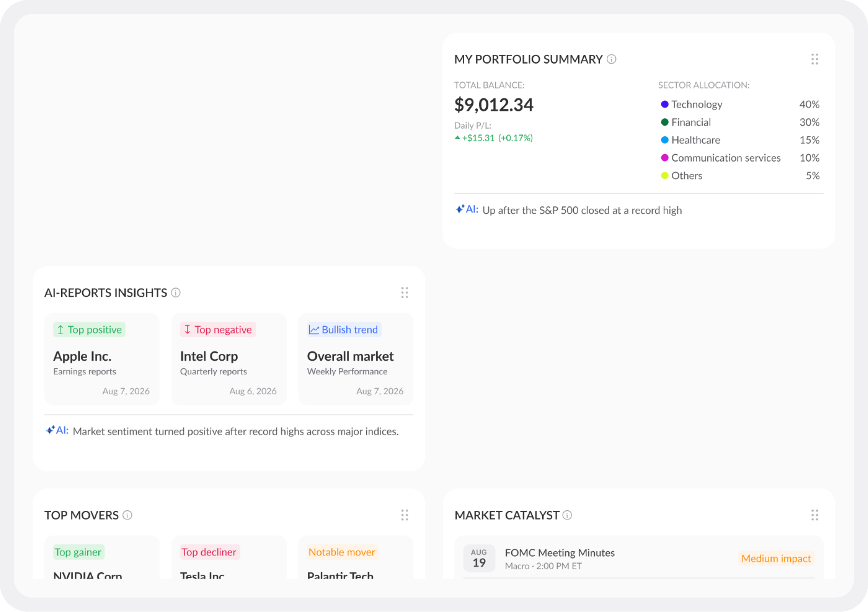Click the Top Movers info icon
This screenshot has width=868, height=612.
(127, 515)
